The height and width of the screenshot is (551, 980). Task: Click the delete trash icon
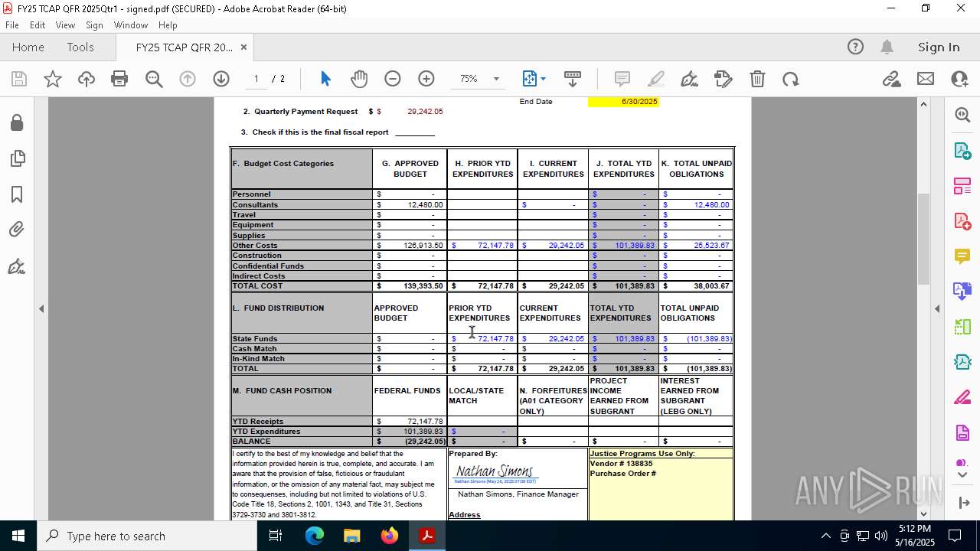(757, 79)
